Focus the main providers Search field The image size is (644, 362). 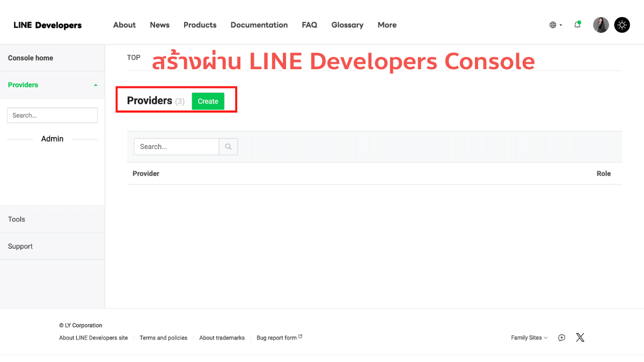click(177, 146)
